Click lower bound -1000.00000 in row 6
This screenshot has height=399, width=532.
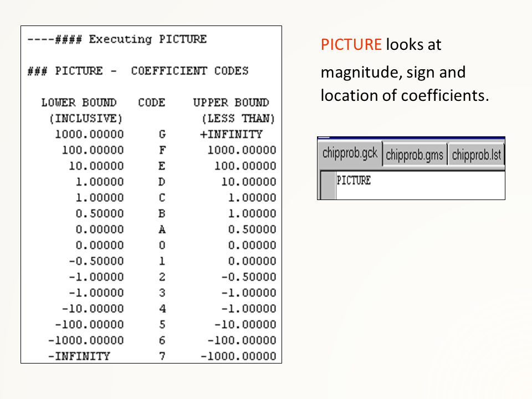pyautogui.click(x=86, y=340)
